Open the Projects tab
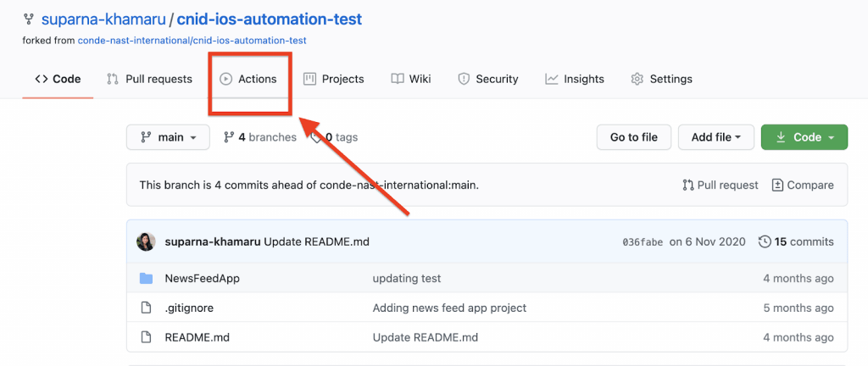The width and height of the screenshot is (868, 366). click(333, 79)
